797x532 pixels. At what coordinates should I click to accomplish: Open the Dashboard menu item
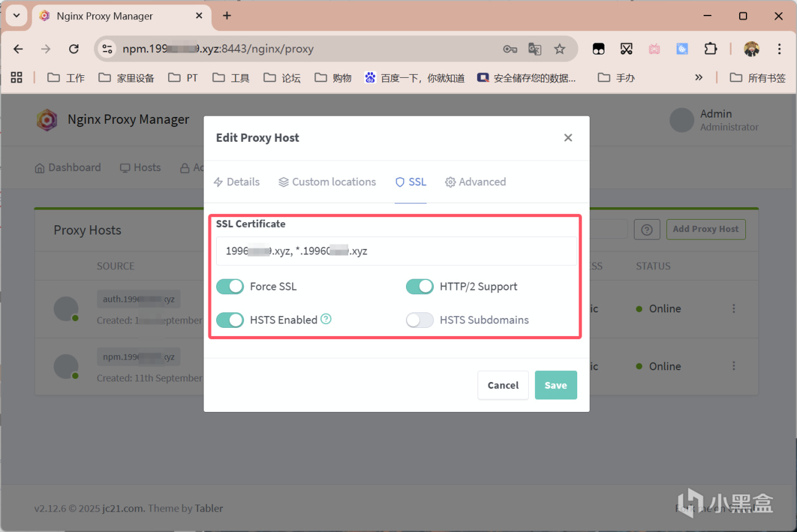[x=68, y=167]
